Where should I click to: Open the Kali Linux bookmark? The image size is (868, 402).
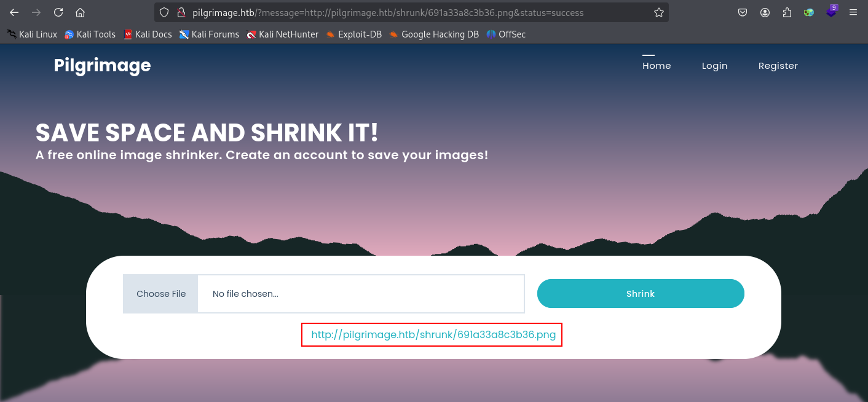32,34
